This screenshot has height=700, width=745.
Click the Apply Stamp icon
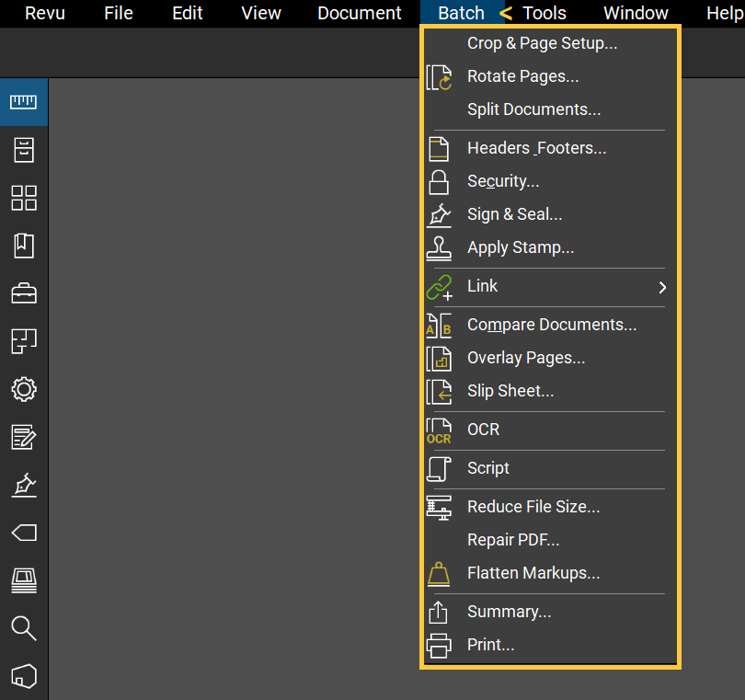click(439, 249)
